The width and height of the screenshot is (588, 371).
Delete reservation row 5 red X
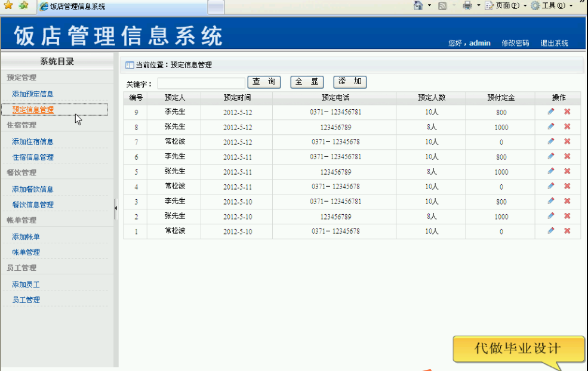click(567, 171)
